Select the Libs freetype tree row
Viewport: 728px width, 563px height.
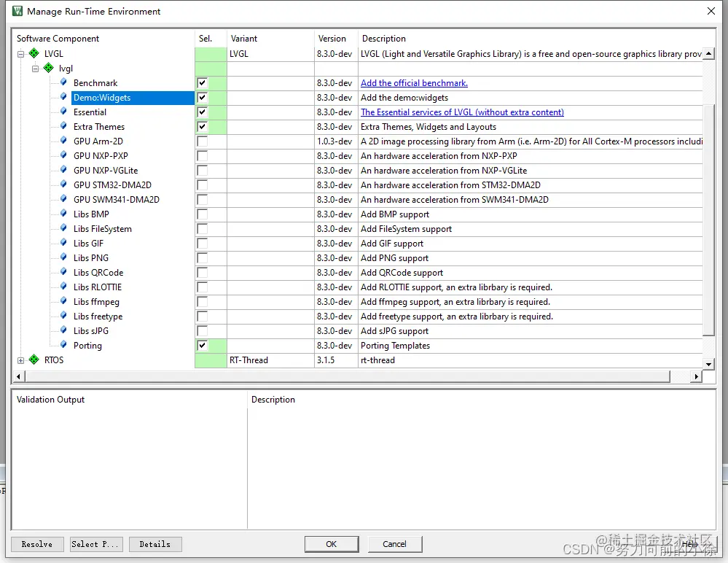pyautogui.click(x=98, y=317)
